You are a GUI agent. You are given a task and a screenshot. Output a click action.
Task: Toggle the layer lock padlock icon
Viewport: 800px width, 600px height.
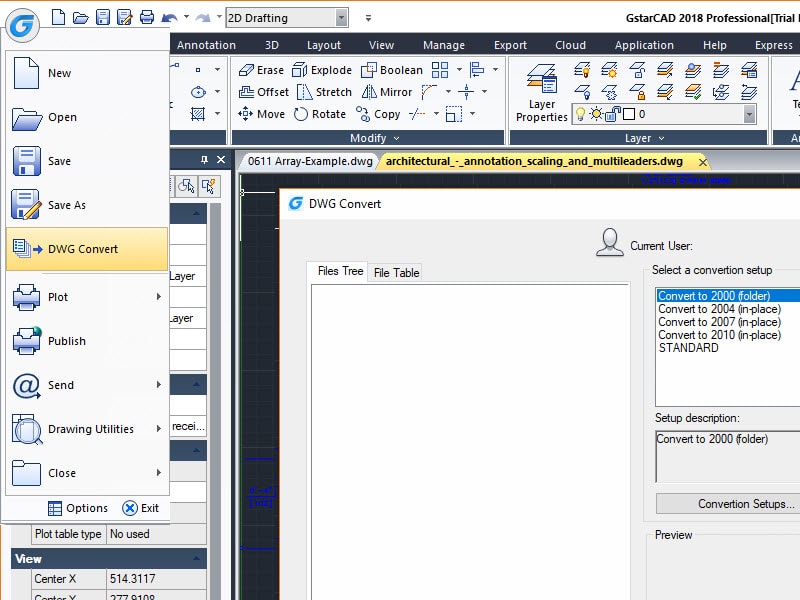(x=612, y=114)
